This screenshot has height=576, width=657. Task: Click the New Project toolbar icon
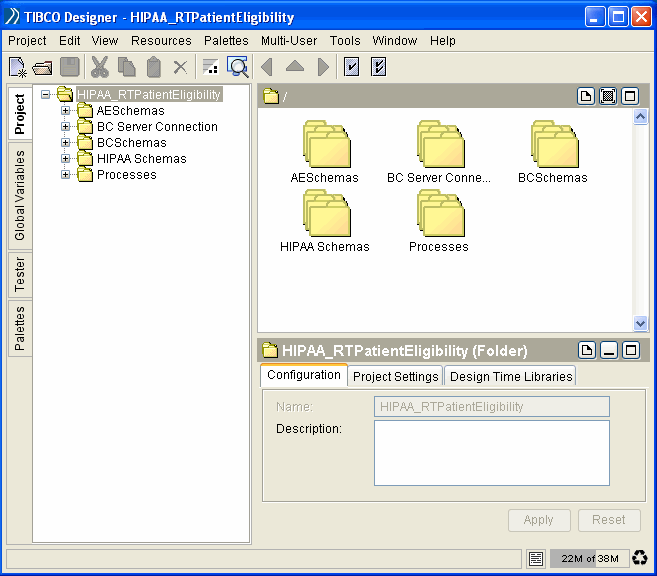(18, 67)
